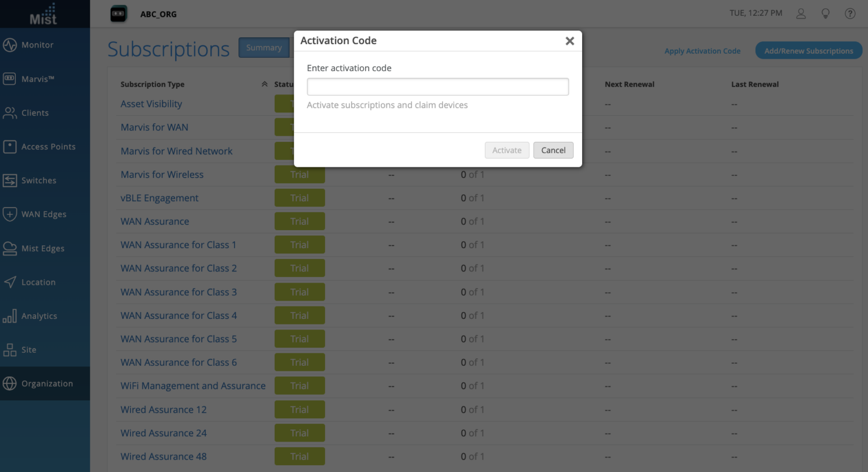The height and width of the screenshot is (472, 868).
Task: Open WAN Edges section
Action: click(x=44, y=214)
